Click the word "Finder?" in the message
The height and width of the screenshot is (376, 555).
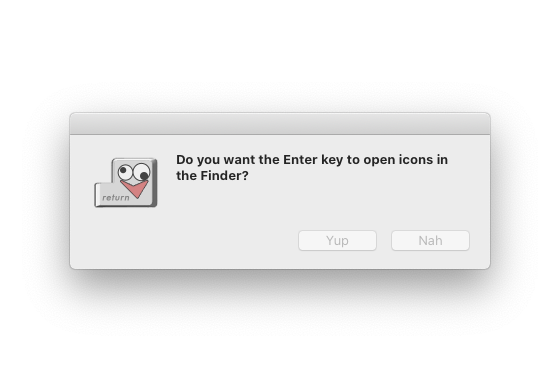(x=224, y=176)
